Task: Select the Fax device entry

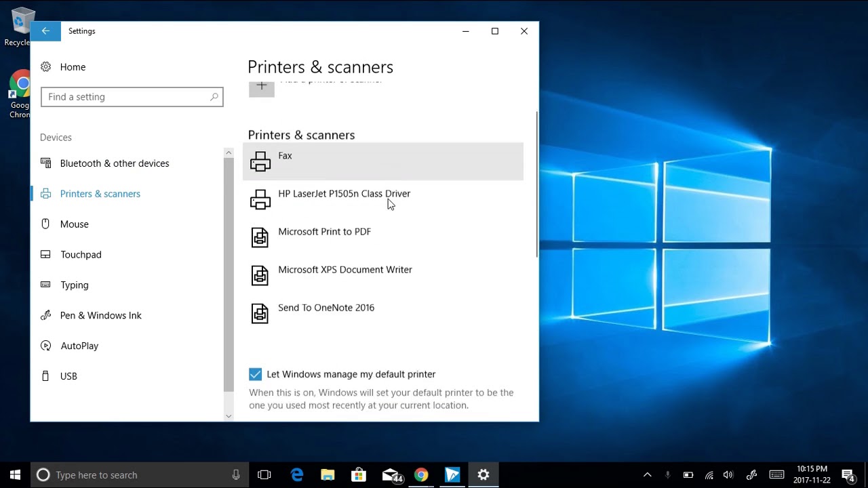Action: coord(383,161)
